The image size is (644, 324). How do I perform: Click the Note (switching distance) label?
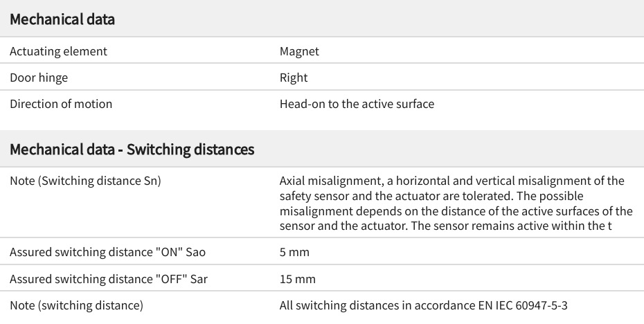click(76, 305)
